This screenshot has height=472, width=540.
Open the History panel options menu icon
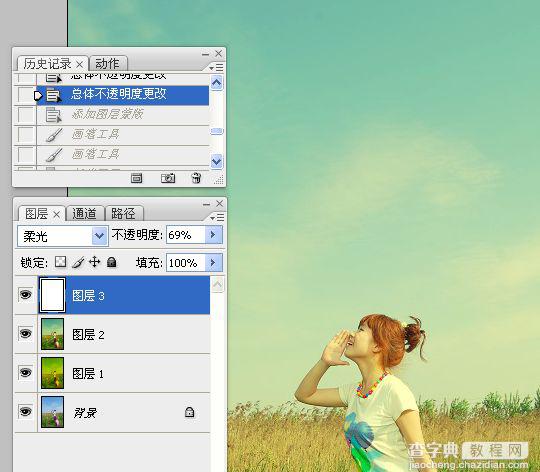tap(217, 67)
